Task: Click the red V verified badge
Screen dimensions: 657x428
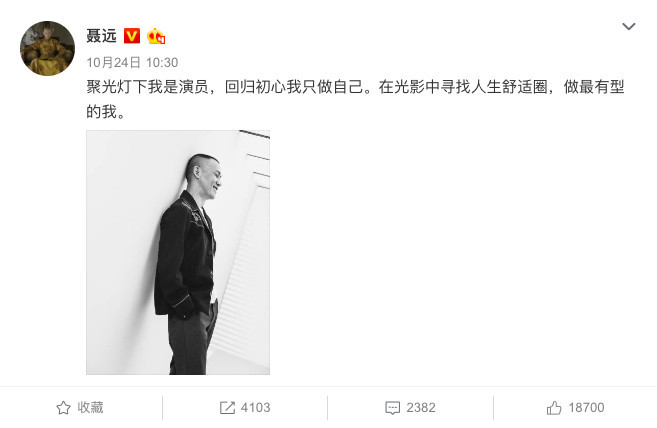Action: click(x=132, y=36)
